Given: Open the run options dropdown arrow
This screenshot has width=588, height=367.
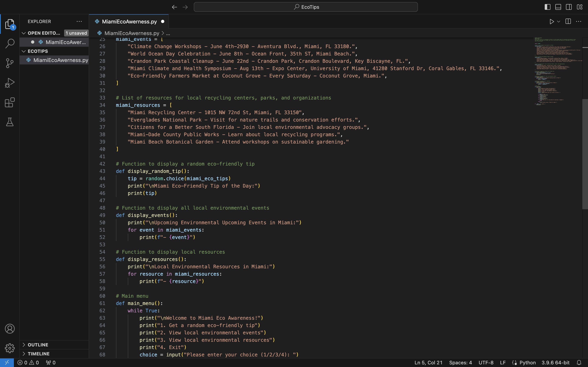Looking at the screenshot, I should (x=559, y=22).
